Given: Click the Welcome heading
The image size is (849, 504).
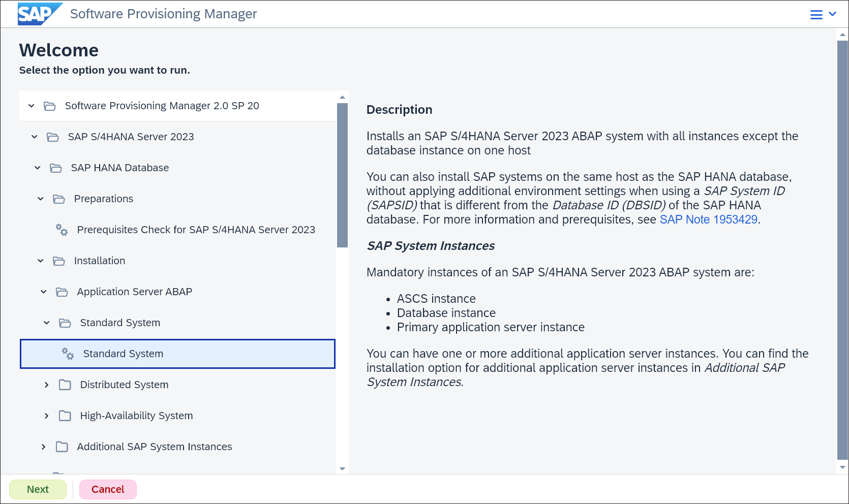Looking at the screenshot, I should coord(59,50).
